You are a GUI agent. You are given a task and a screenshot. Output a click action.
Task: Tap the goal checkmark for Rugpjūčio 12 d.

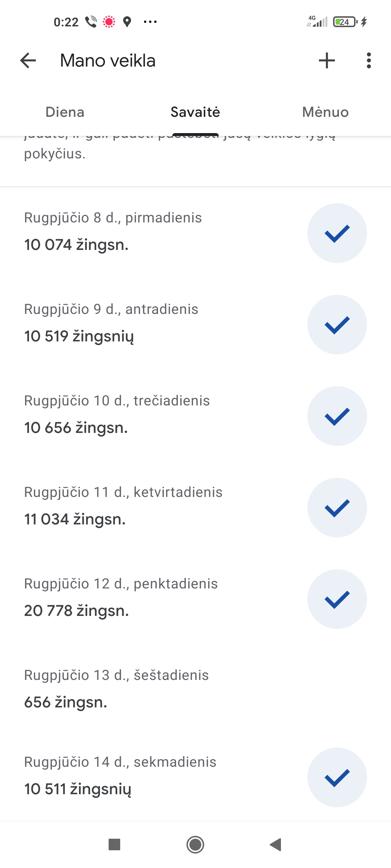point(337,599)
